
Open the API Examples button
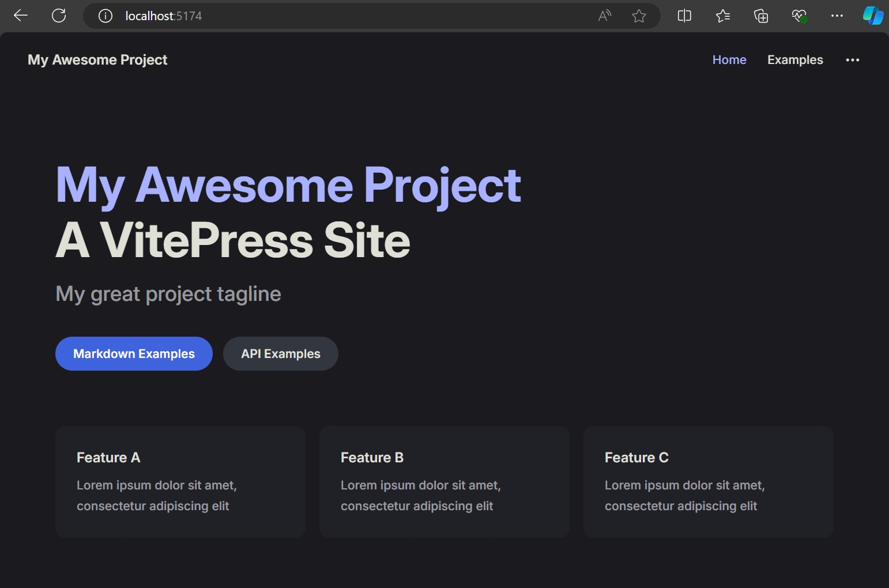[x=281, y=353]
